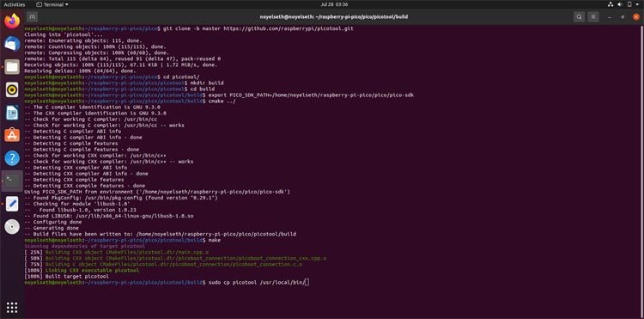Screen dimensions: 644x319
Task: Click 'Resolving deltas: 100% (64/64)' line
Action: coord(80,71)
